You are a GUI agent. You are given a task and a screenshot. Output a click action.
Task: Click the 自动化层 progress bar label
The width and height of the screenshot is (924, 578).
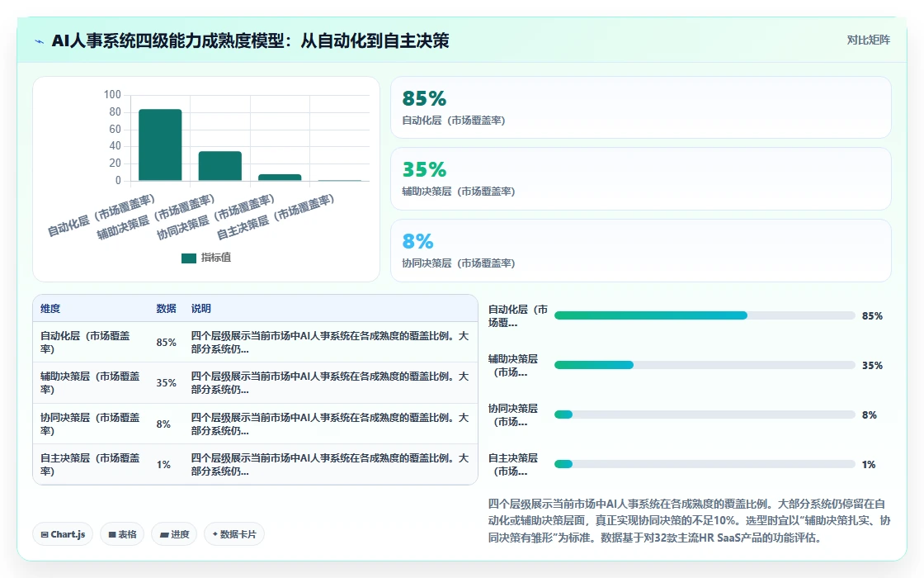point(518,316)
